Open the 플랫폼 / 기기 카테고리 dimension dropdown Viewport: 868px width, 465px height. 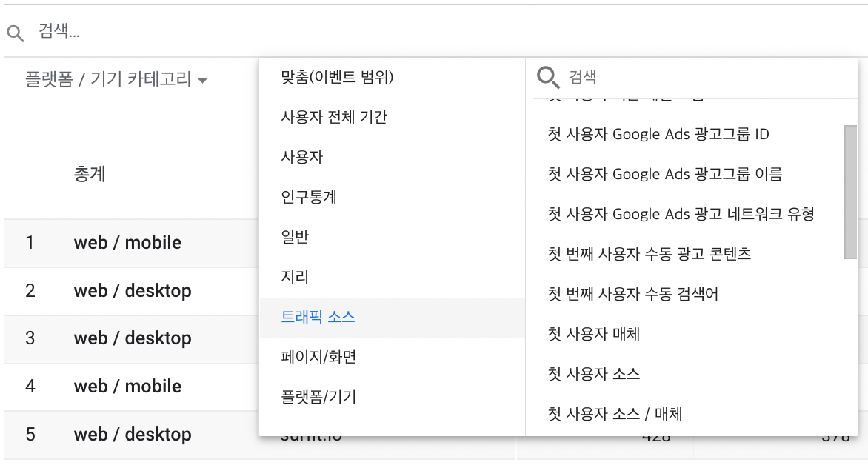tap(116, 79)
